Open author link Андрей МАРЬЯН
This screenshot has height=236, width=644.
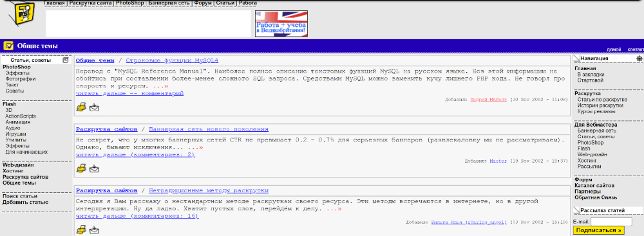(489, 100)
